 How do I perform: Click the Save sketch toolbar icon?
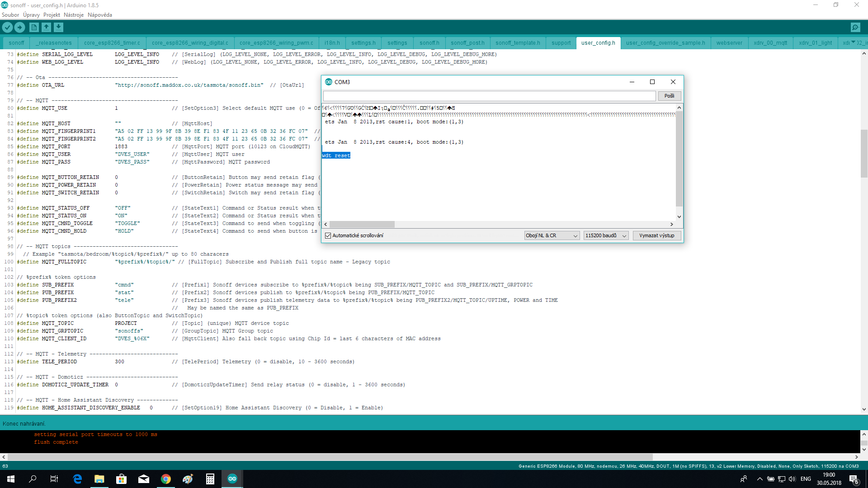58,28
